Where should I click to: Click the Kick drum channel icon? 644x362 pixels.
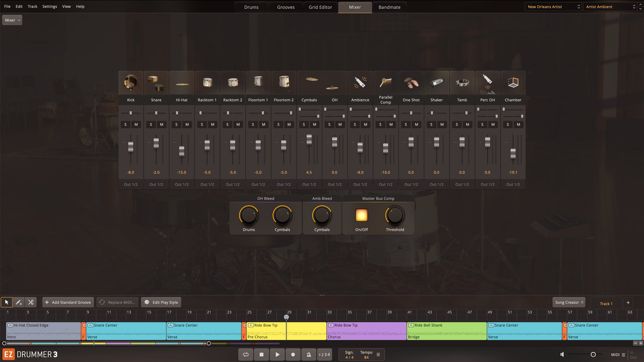point(131,83)
